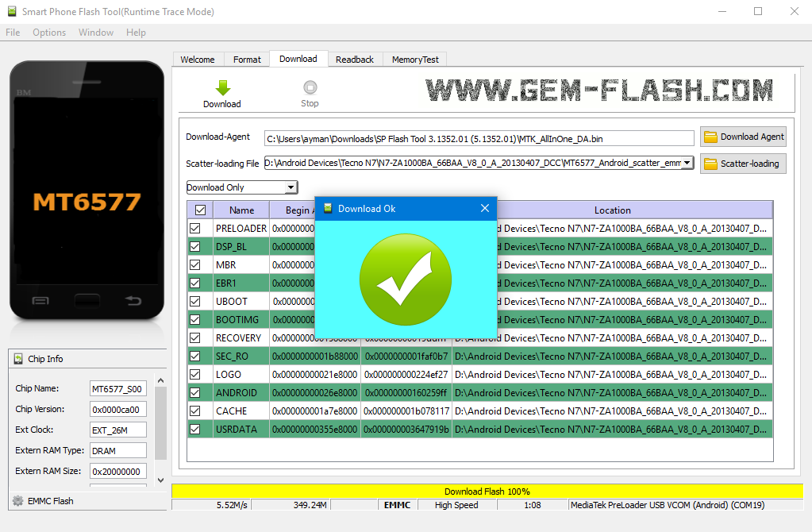812x532 pixels.
Task: Uncheck the LOGO checkbox
Action: 195,375
